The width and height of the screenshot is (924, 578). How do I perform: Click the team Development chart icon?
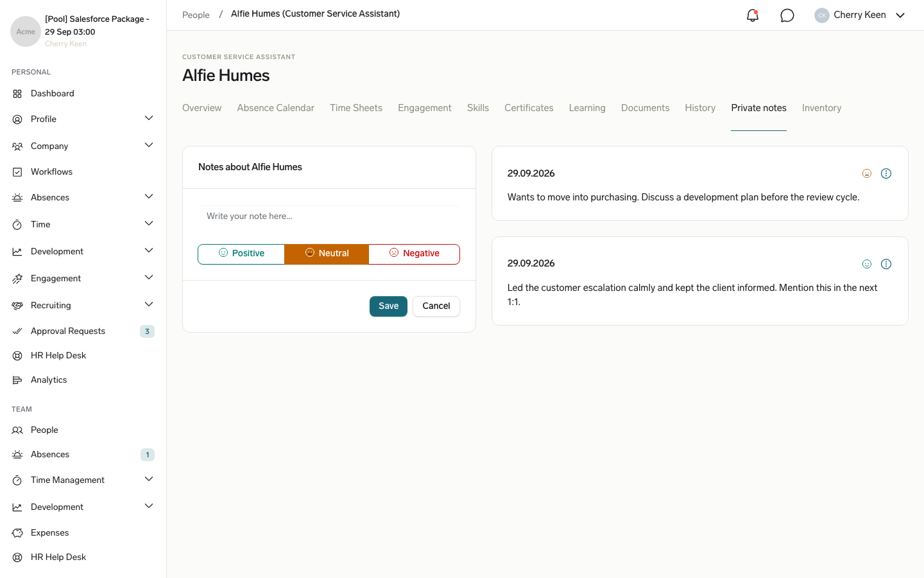click(17, 507)
